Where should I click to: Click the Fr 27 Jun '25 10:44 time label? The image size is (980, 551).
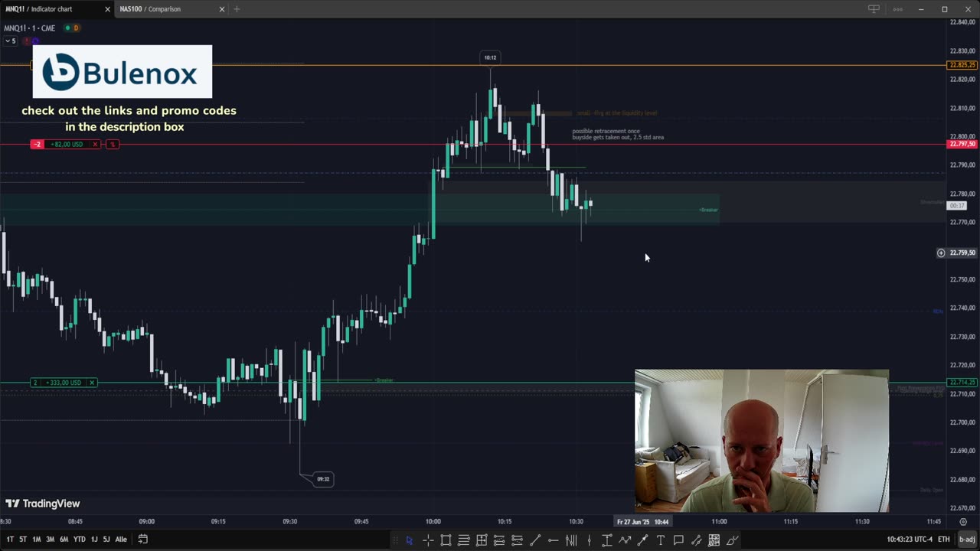pos(642,522)
